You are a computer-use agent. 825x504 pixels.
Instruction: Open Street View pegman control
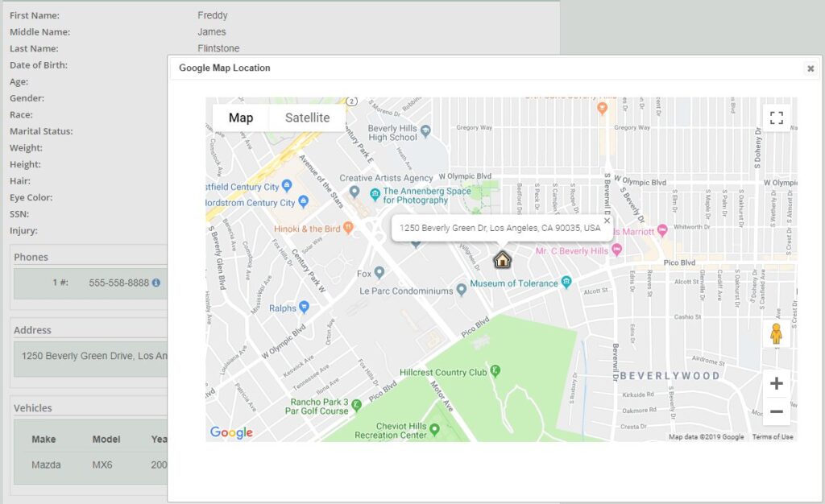(776, 334)
